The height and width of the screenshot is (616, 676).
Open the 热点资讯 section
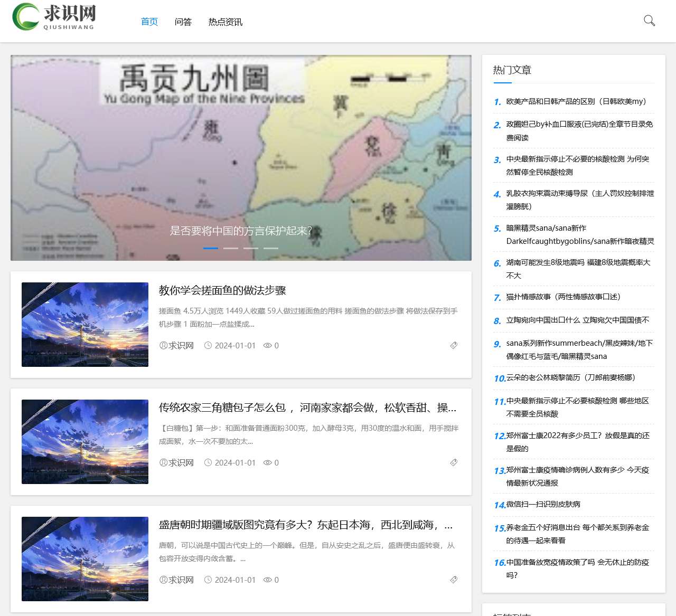tap(224, 22)
